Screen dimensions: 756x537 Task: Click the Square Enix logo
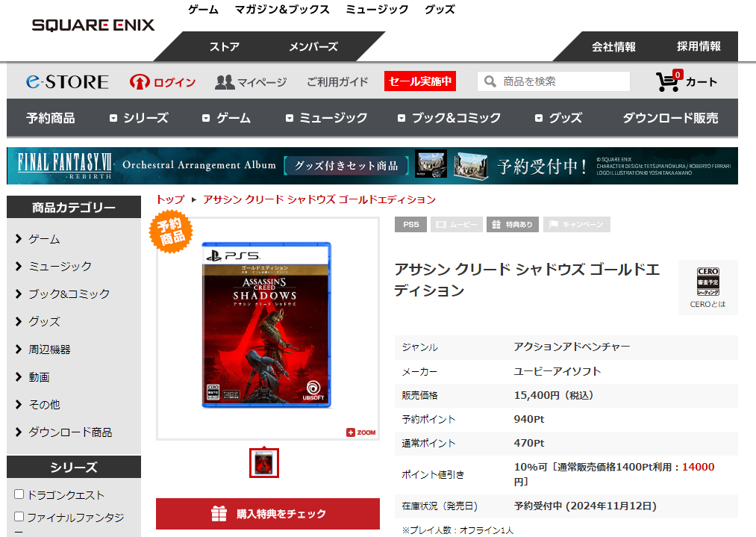tap(93, 25)
